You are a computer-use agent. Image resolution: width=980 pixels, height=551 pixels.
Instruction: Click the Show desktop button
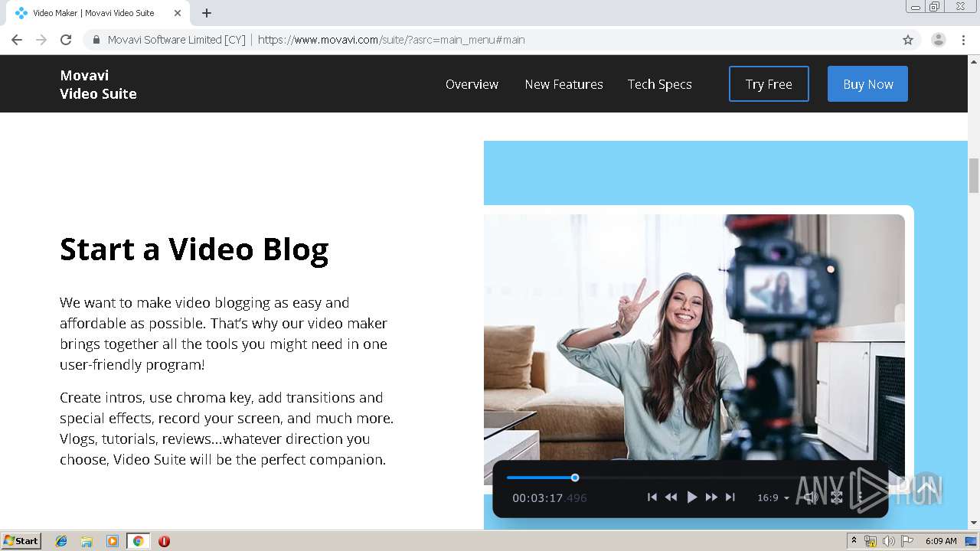972,541
